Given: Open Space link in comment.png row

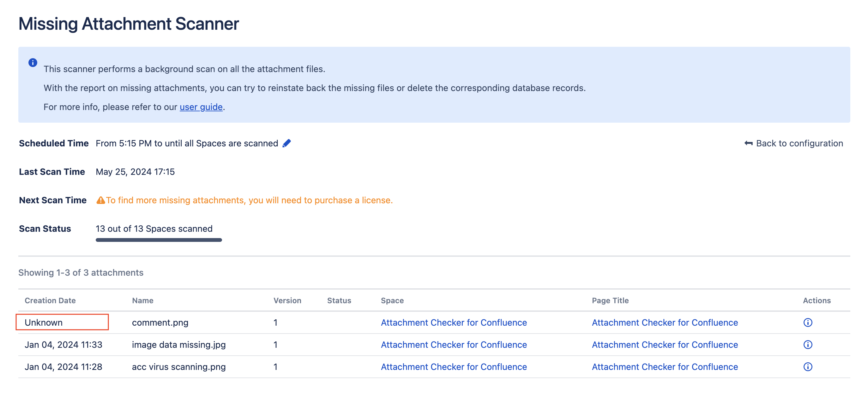Looking at the screenshot, I should point(454,322).
